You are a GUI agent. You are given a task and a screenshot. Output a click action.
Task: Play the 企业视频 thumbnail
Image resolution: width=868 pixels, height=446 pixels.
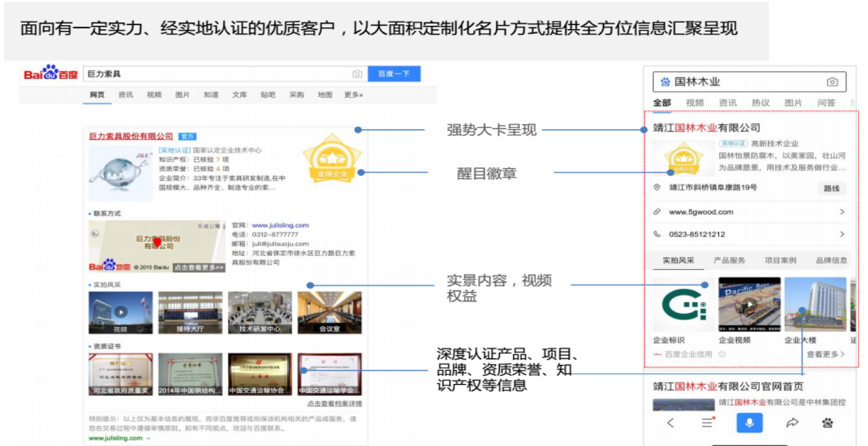(749, 305)
